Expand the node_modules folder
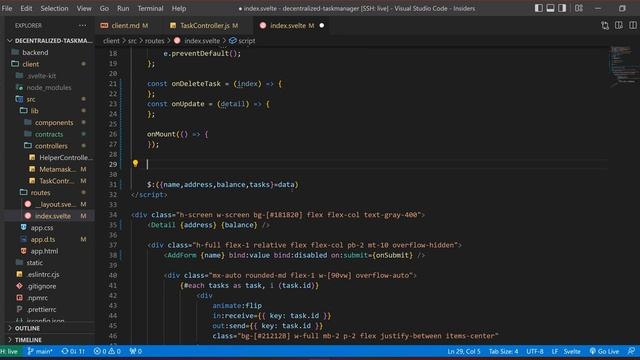This screenshot has height=360, width=640. pyautogui.click(x=49, y=87)
